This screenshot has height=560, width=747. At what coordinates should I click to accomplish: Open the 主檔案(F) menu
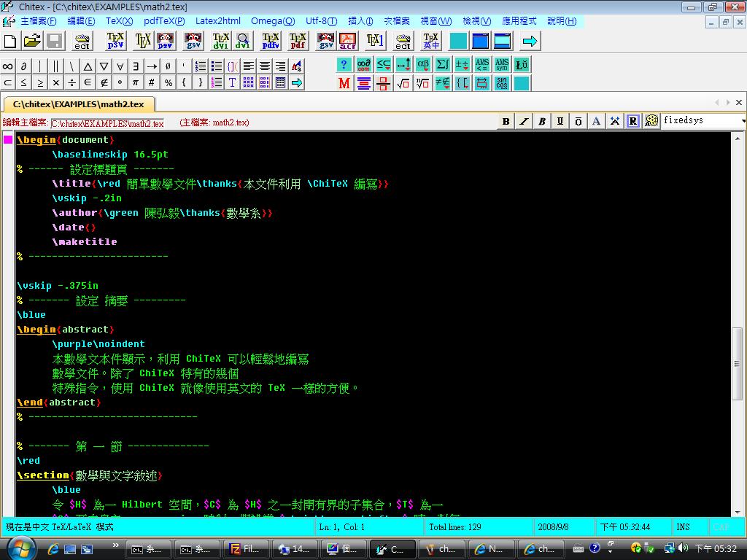(38, 21)
